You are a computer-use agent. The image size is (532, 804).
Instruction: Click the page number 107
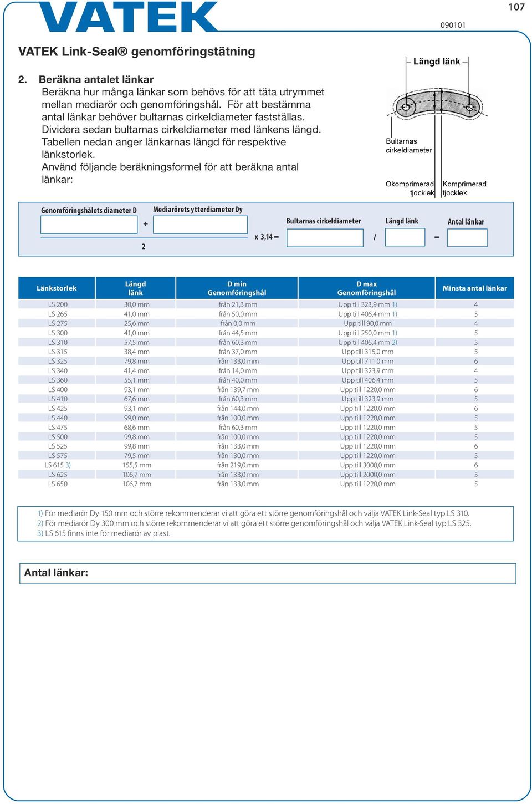(x=516, y=7)
